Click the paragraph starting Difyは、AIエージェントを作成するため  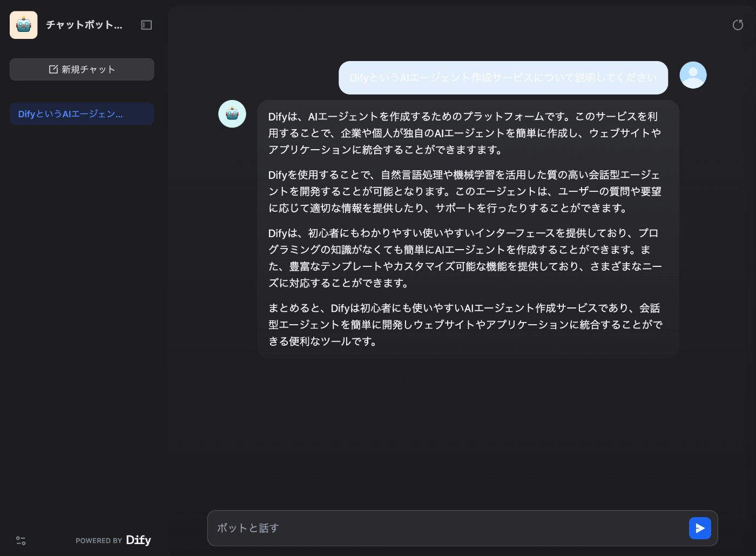click(x=464, y=133)
